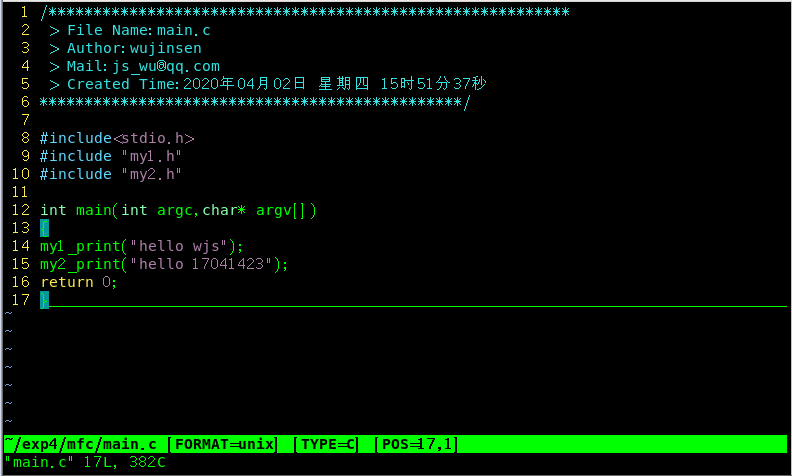Click FORMAT=unix in the status line

coord(226,444)
